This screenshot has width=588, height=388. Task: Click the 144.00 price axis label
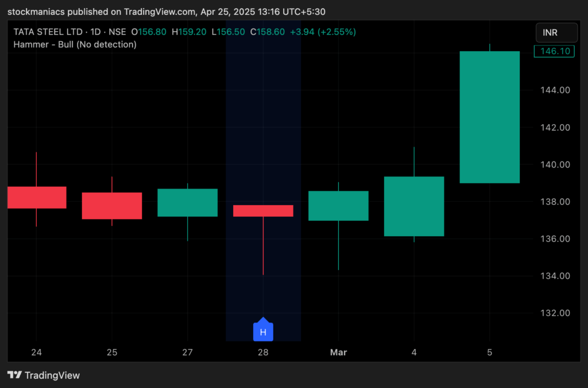(555, 90)
